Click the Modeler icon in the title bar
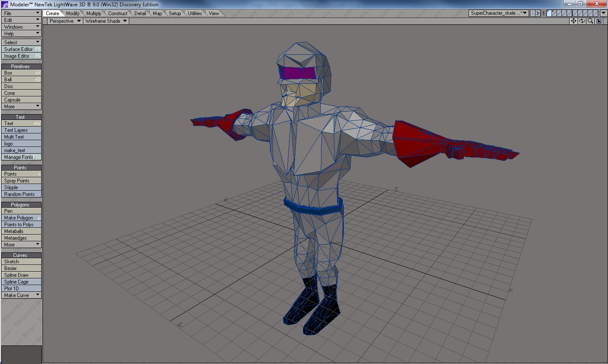 click(x=4, y=4)
